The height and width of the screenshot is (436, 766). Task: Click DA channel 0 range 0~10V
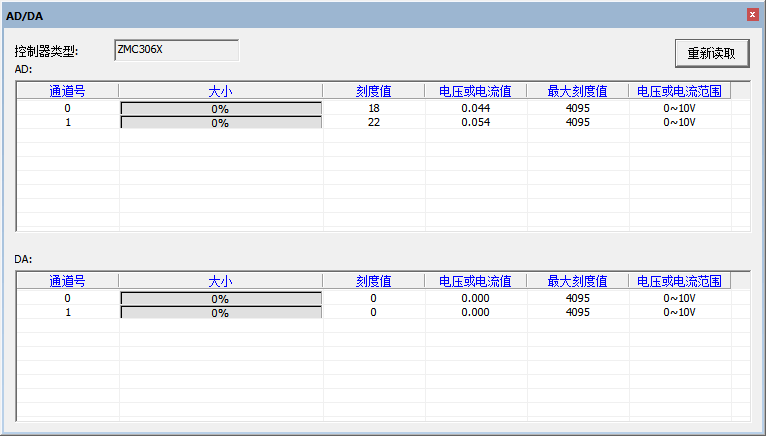(680, 298)
